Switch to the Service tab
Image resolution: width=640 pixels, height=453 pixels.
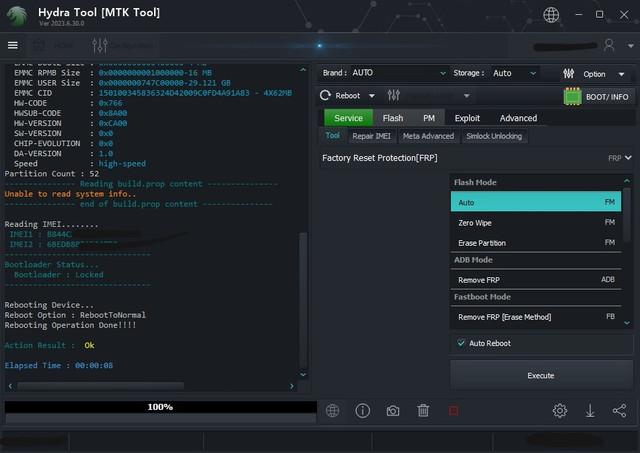[348, 118]
